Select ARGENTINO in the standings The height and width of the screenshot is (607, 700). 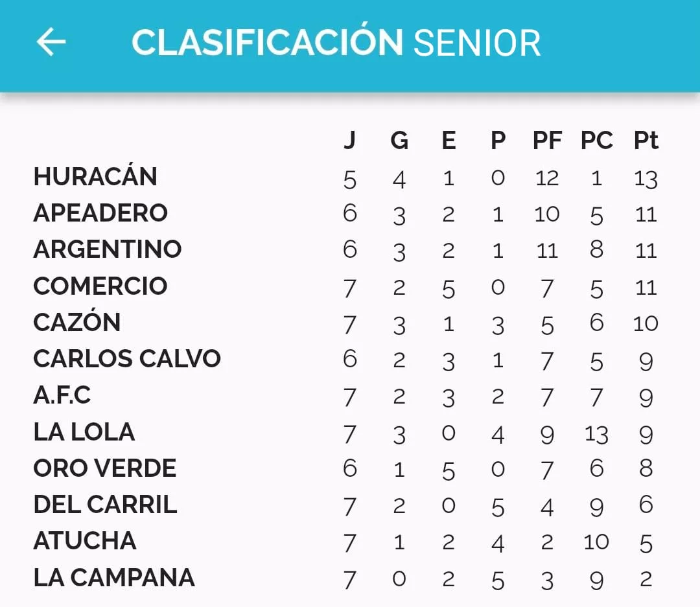108,249
